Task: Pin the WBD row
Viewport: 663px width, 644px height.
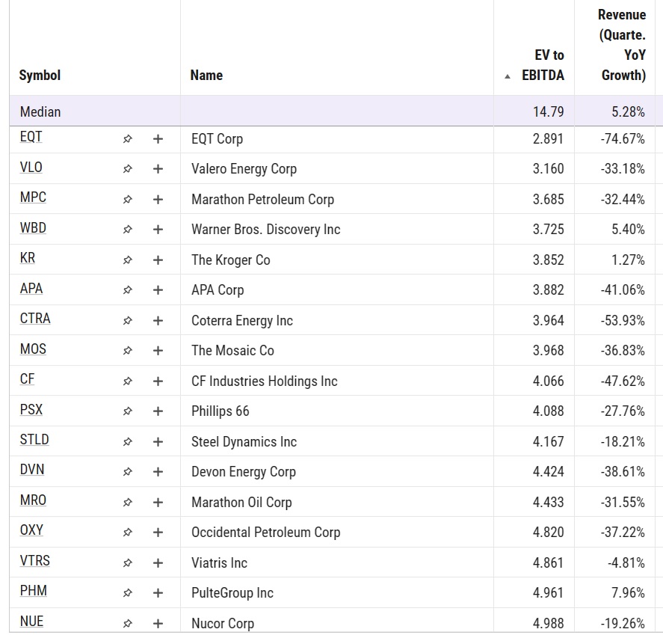Action: tap(127, 230)
